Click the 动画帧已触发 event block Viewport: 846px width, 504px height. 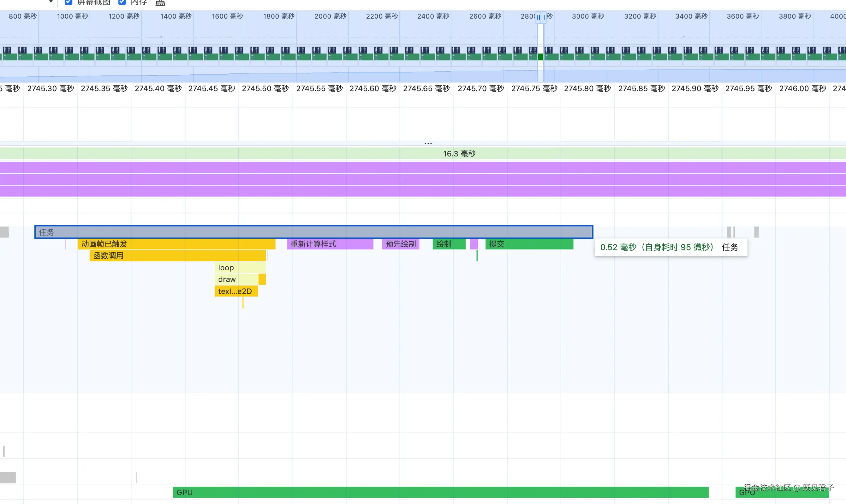[176, 244]
